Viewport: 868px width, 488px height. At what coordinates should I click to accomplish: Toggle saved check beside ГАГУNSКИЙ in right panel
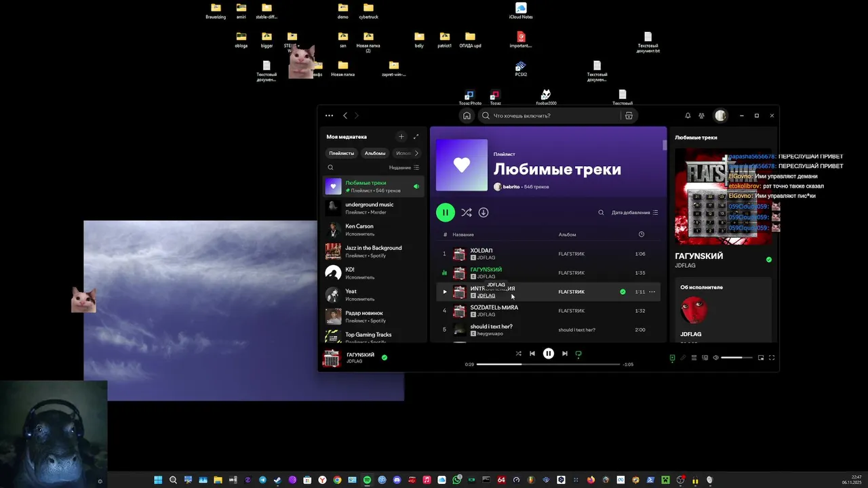768,260
